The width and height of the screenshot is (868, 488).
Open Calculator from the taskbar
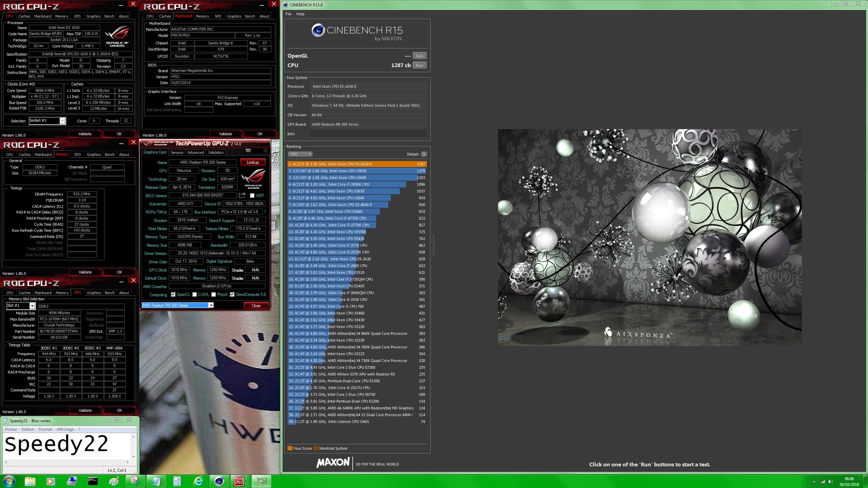[177, 481]
